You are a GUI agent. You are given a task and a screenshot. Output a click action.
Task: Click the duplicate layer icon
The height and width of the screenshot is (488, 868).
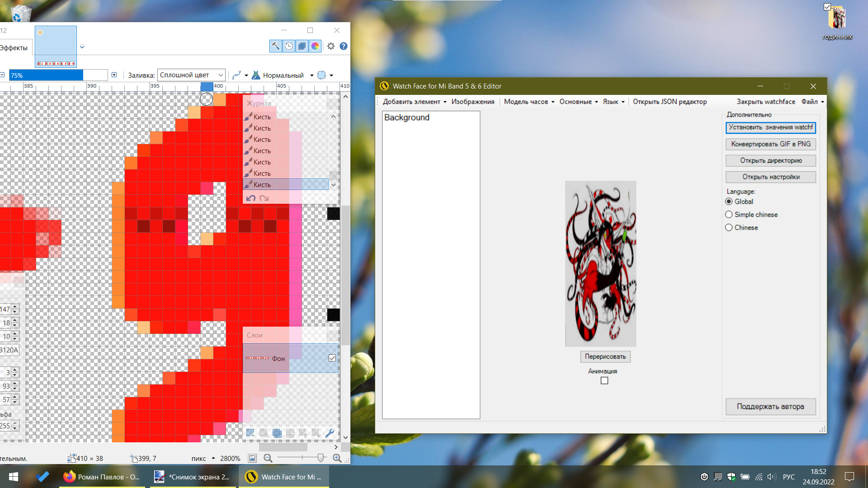277,433
